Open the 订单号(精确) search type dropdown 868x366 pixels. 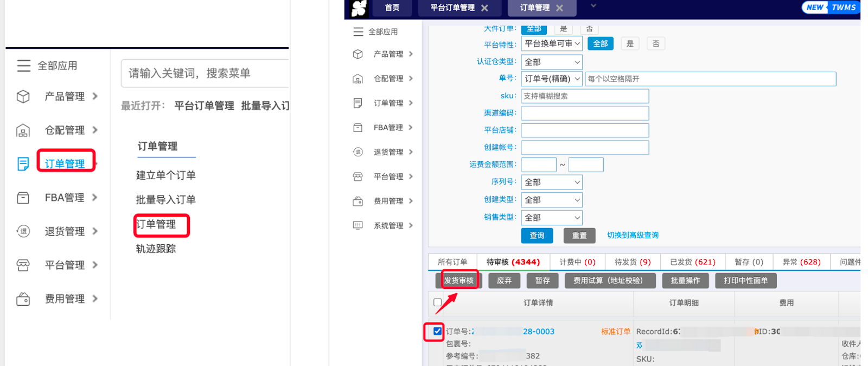click(551, 79)
